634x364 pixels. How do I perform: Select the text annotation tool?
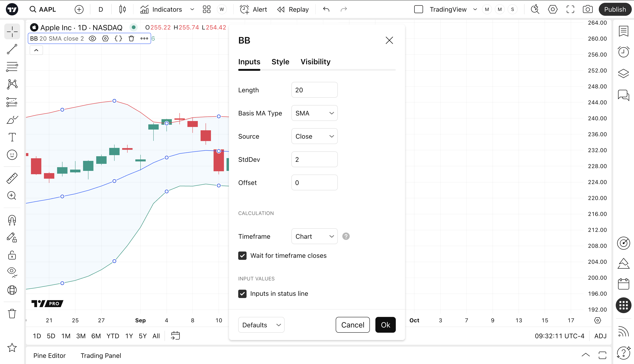click(12, 137)
